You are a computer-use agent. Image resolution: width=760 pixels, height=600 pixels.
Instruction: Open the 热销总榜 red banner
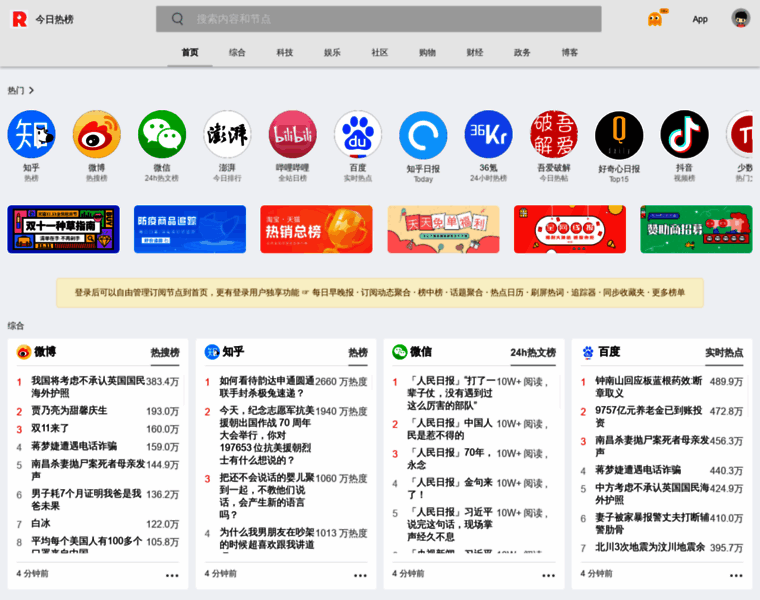coord(317,229)
